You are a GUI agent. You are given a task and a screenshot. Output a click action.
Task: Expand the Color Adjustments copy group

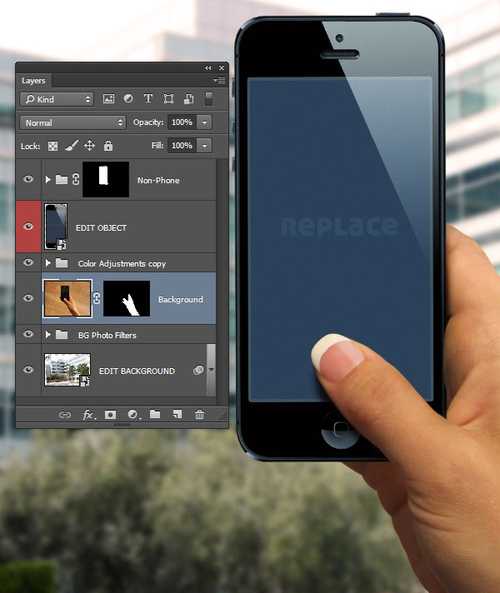pos(48,263)
